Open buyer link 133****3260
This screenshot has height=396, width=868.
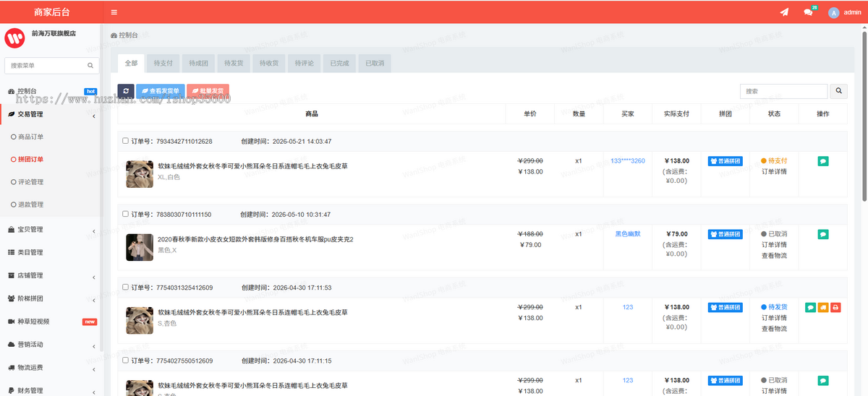coord(628,161)
